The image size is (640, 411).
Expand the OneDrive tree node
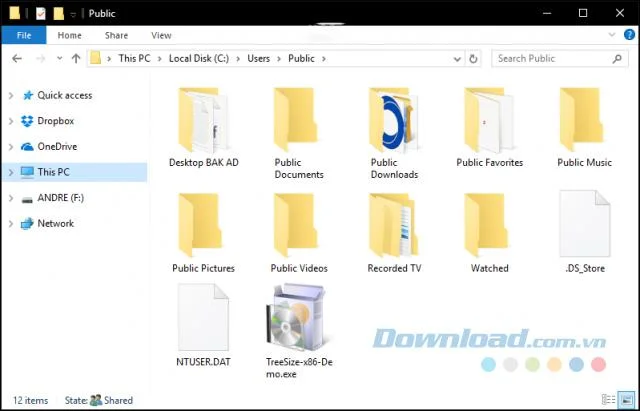[x=11, y=147]
